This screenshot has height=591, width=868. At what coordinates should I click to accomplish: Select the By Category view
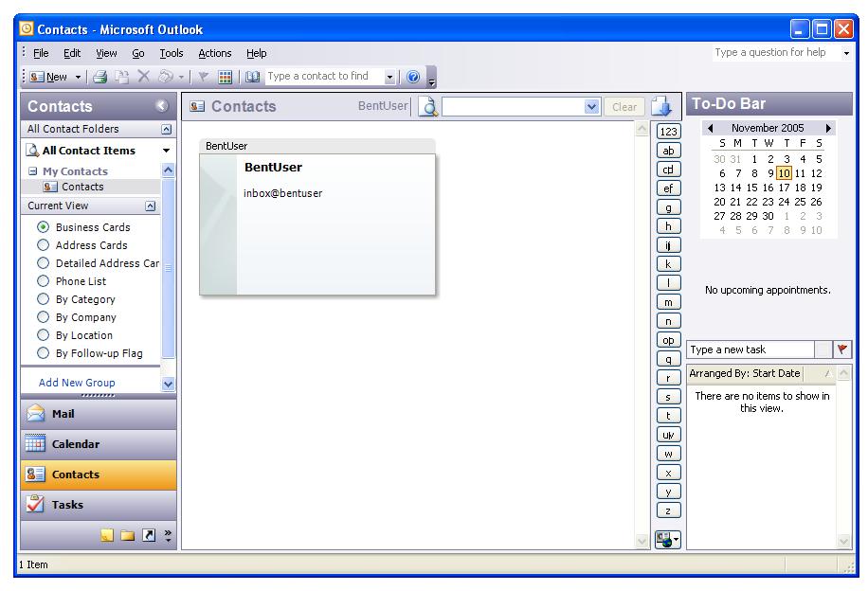(76, 299)
